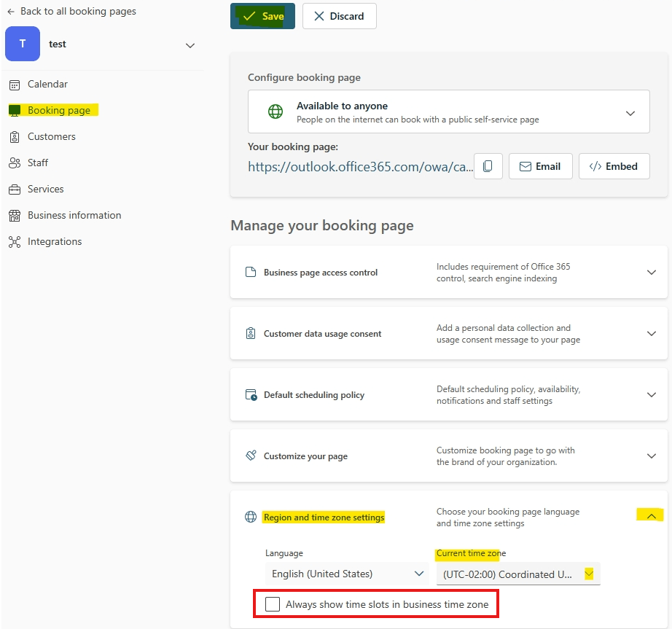The height and width of the screenshot is (629, 672).
Task: Enable Always show time slots in business time zone
Action: click(273, 603)
